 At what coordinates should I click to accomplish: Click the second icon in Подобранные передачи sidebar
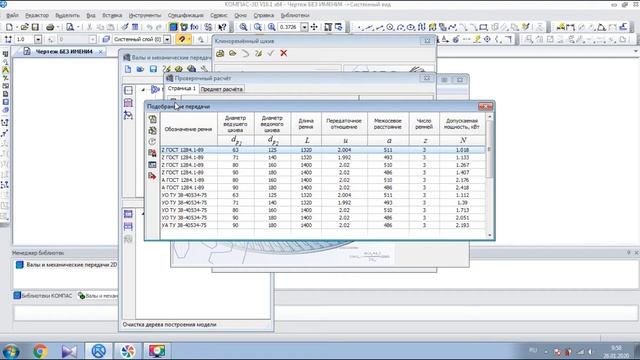click(152, 130)
